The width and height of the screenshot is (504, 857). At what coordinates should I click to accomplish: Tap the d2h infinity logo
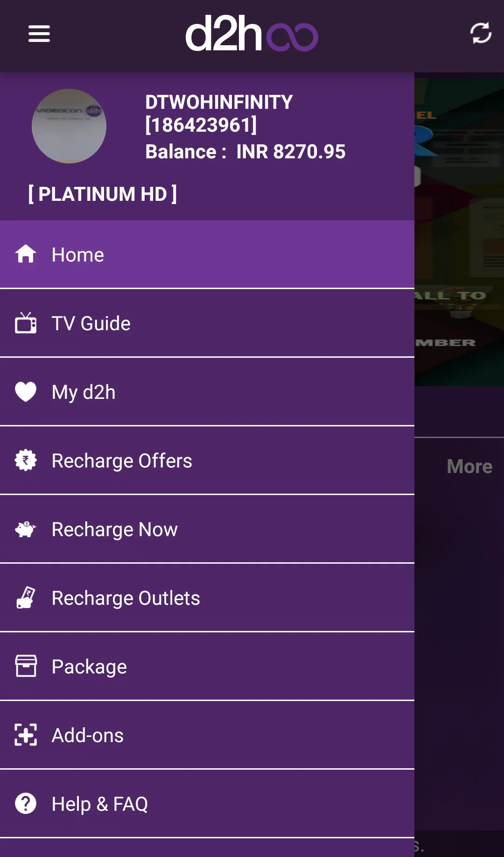[252, 34]
